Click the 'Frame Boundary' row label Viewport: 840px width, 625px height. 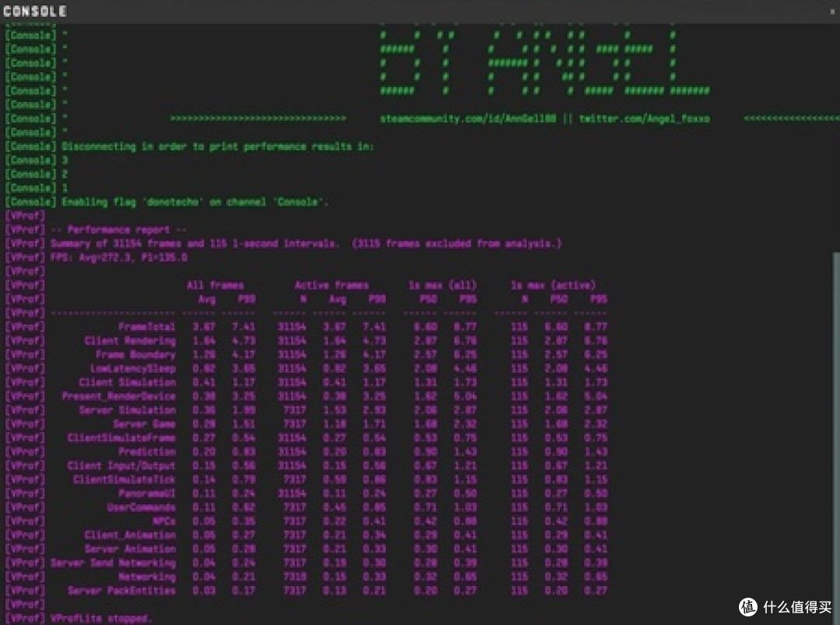(135, 355)
